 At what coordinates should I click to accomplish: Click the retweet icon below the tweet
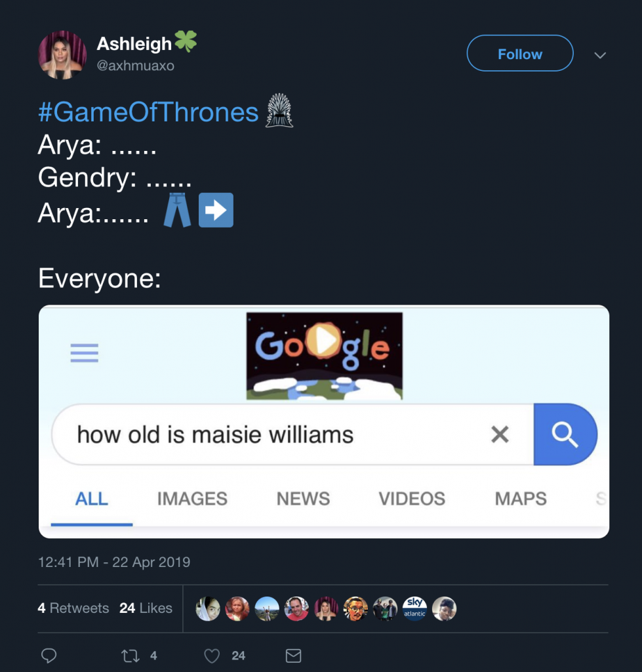pos(130,655)
